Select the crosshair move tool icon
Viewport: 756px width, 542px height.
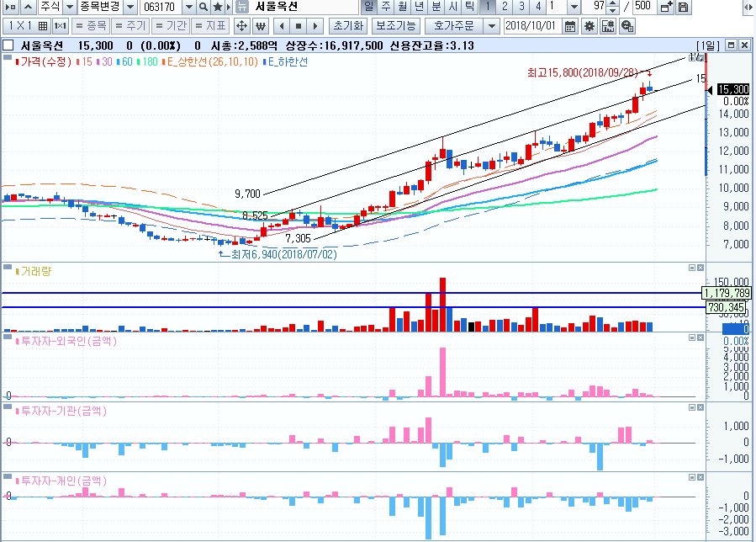(x=241, y=25)
